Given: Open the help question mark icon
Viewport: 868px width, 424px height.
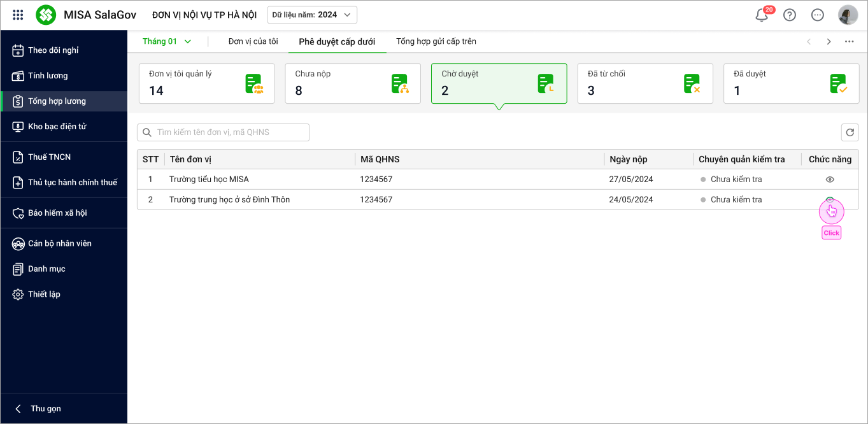Looking at the screenshot, I should [790, 15].
